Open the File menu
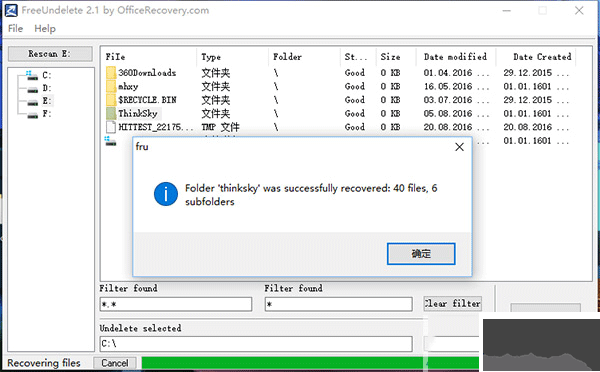This screenshot has height=372, width=600. [15, 29]
